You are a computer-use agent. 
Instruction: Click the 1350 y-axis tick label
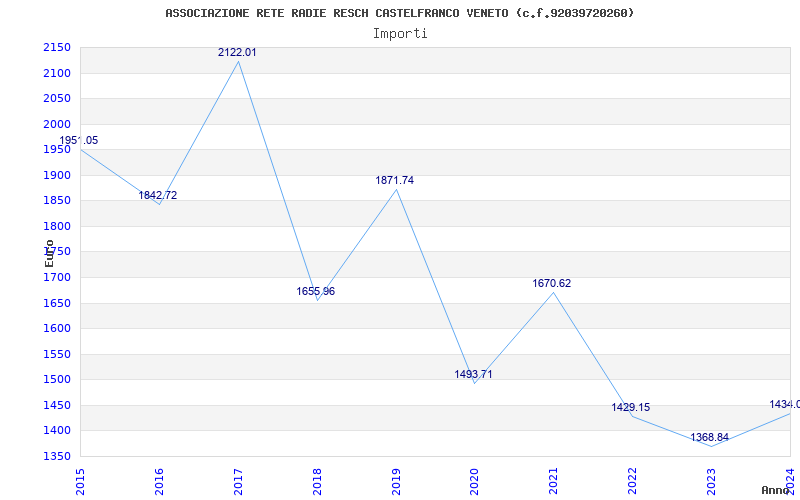[57, 456]
